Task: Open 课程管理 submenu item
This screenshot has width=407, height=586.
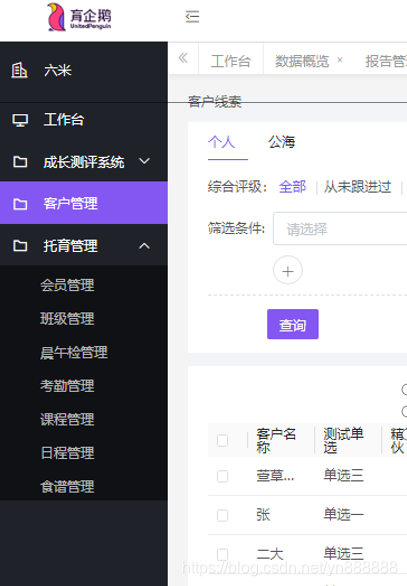Action: (67, 419)
